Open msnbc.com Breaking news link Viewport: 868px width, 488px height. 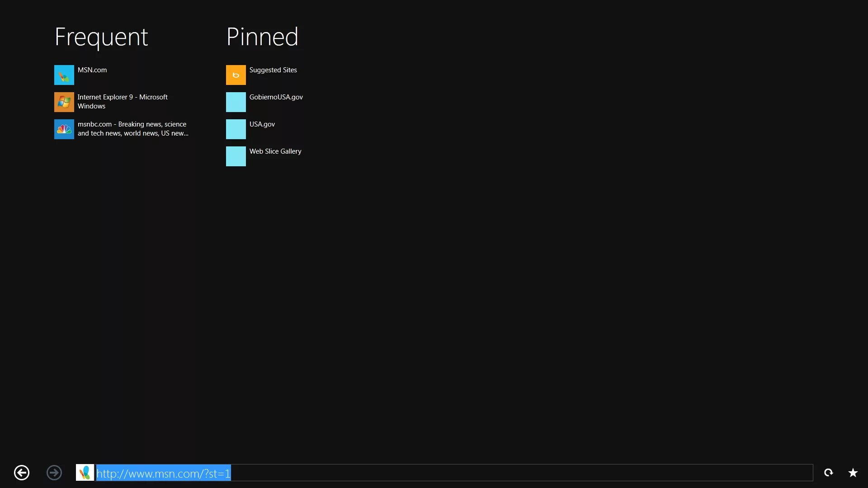pos(133,129)
